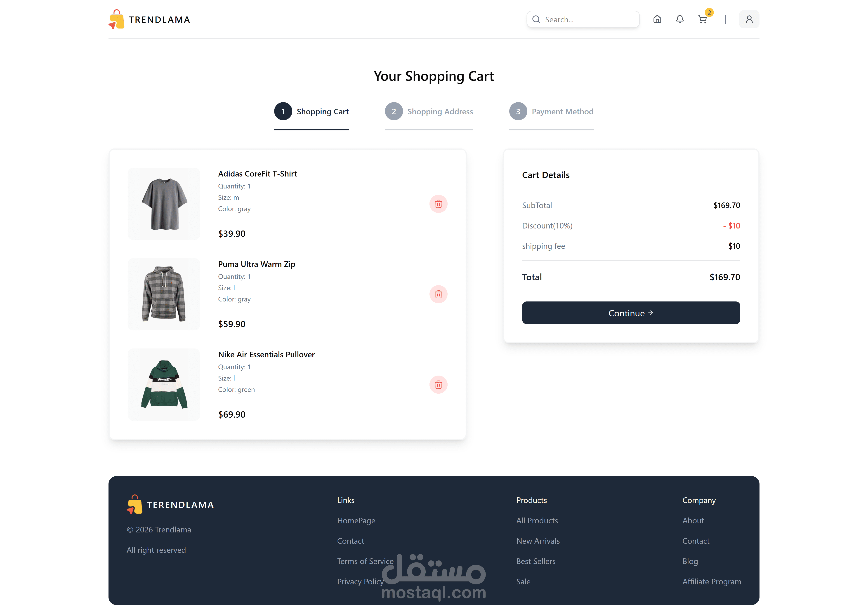Open the green pullover product thumbnail
This screenshot has height=614, width=868.
coord(164,384)
